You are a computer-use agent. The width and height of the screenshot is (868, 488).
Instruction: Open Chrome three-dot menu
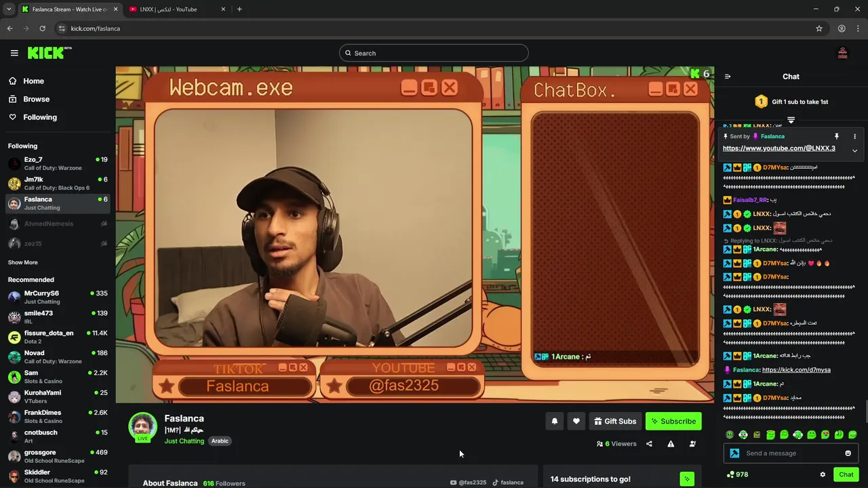tap(858, 28)
